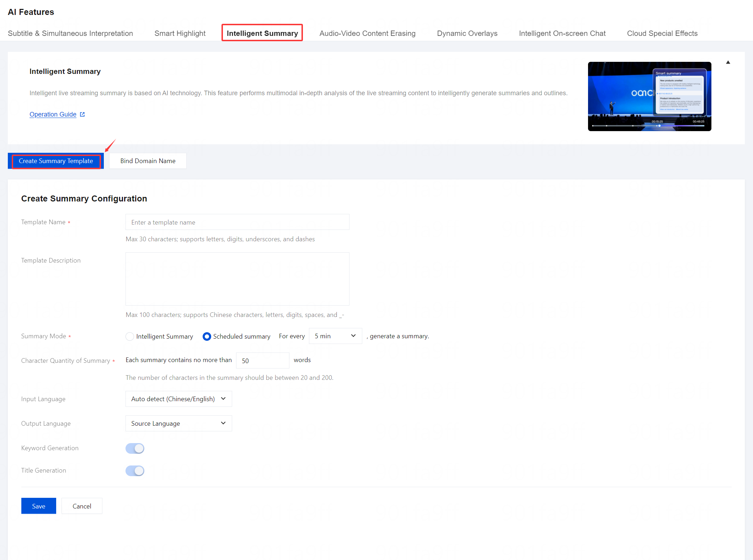
Task: Go to the Dynamic Overlays tab
Action: coord(467,33)
